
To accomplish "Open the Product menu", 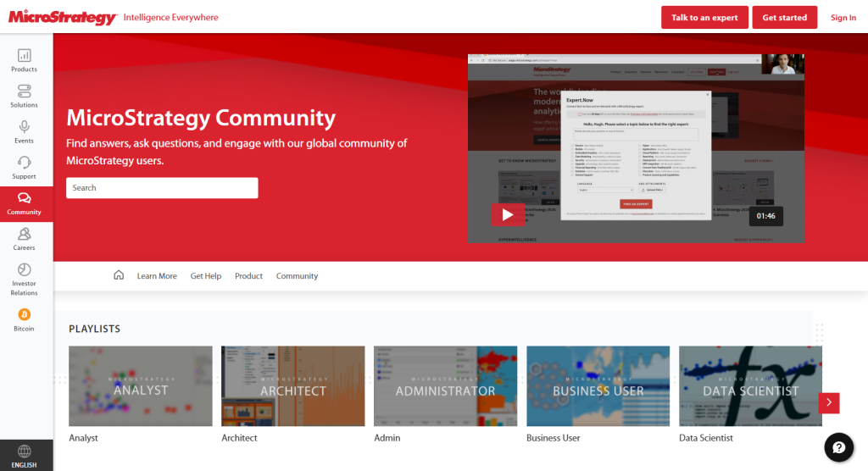I will (x=248, y=275).
